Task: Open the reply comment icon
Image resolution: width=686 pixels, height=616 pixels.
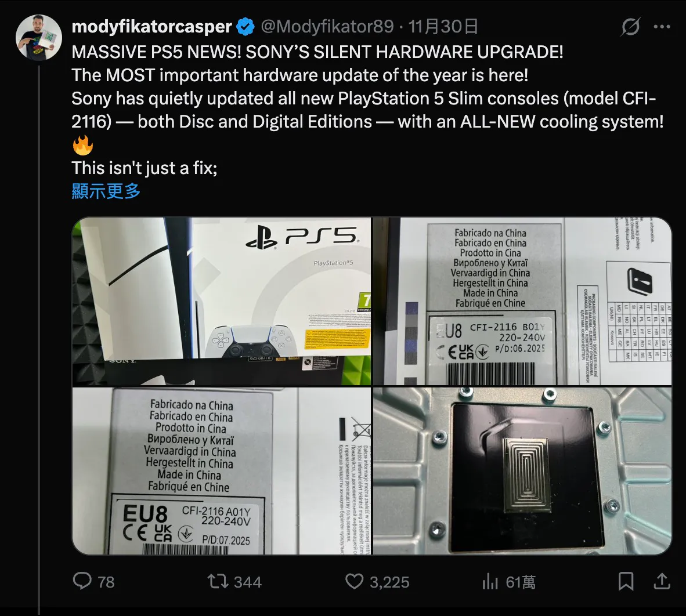Action: pyautogui.click(x=82, y=581)
